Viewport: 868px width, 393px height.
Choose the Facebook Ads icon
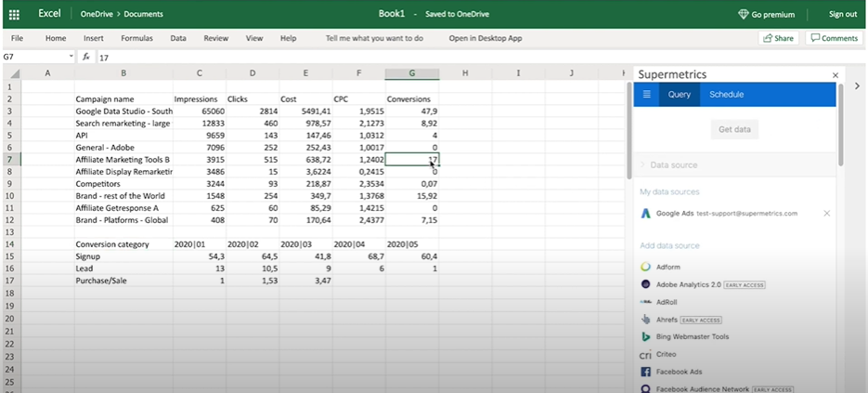pos(645,372)
